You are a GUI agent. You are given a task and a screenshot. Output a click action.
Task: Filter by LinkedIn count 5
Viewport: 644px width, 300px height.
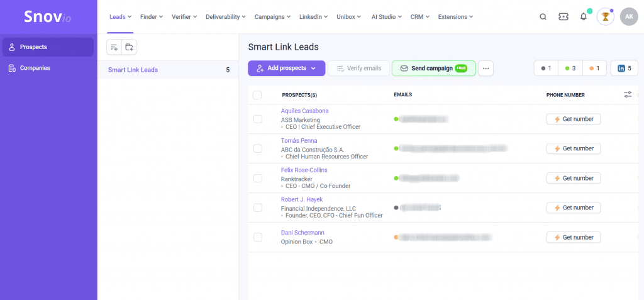(x=625, y=68)
